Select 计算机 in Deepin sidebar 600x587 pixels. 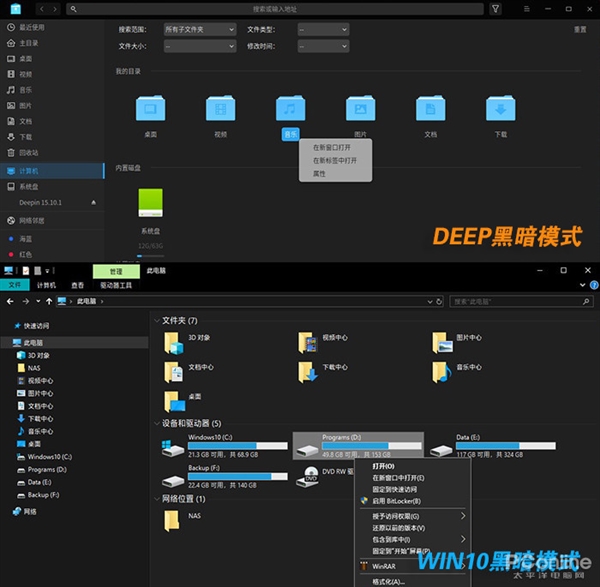point(52,171)
